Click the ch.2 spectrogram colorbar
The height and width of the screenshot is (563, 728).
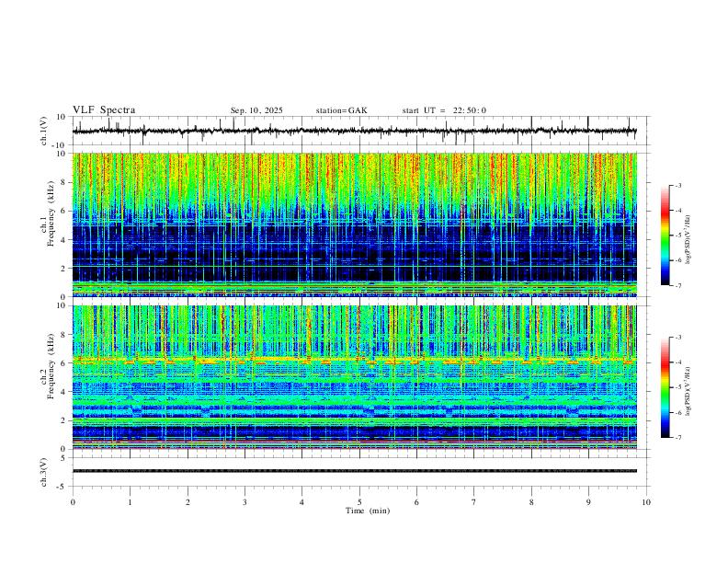pyautogui.click(x=665, y=387)
